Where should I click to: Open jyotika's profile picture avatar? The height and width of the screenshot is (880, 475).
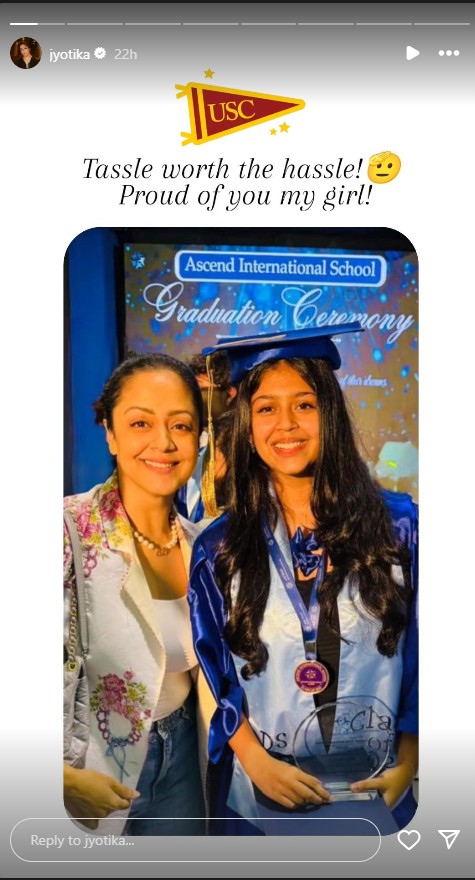point(25,53)
